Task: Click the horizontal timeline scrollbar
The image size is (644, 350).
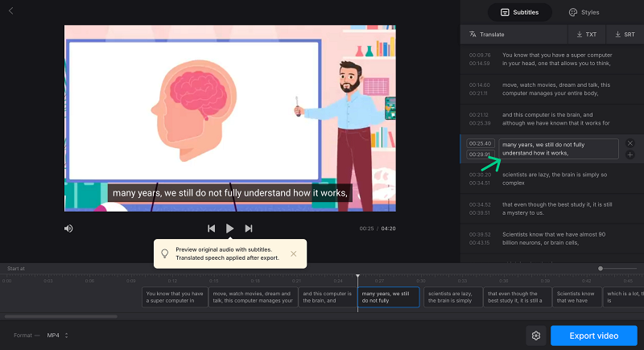Action: click(61, 316)
